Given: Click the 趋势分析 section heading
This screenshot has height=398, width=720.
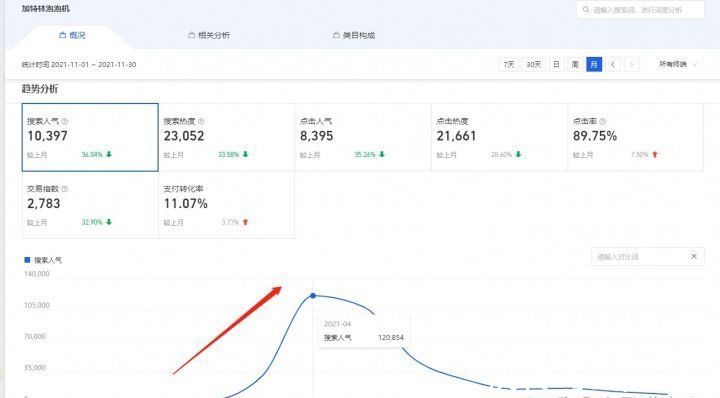Looking at the screenshot, I should [x=40, y=89].
